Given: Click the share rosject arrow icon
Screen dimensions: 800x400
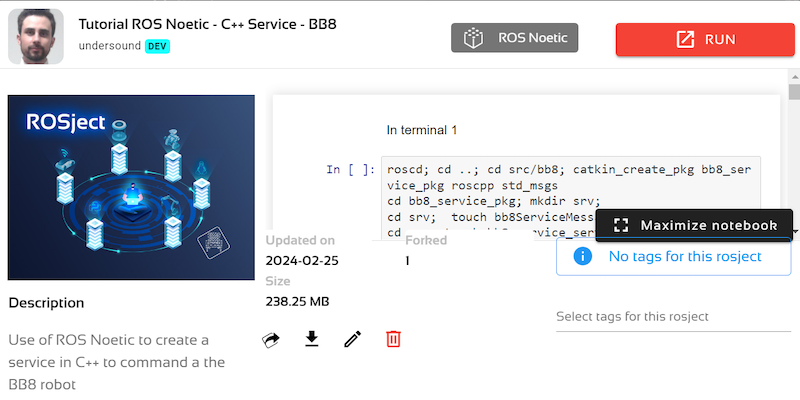Looking at the screenshot, I should (x=271, y=340).
